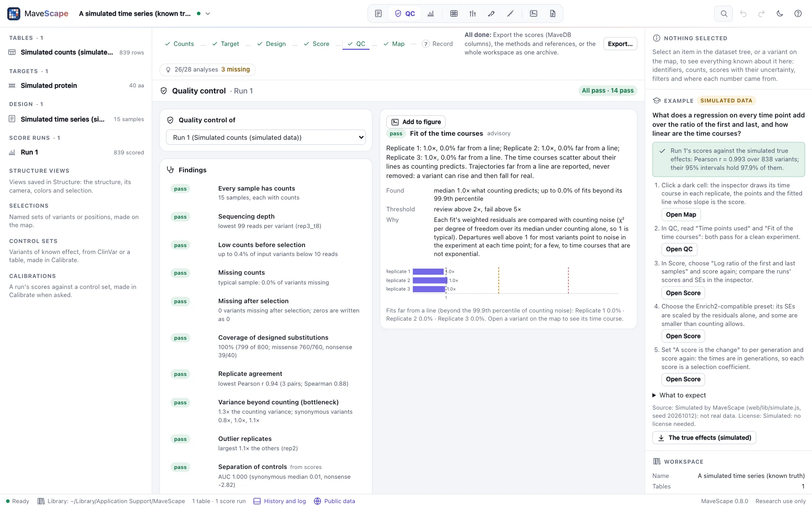The width and height of the screenshot is (812, 508).
Task: Open the grid map view icon
Action: coord(454,13)
